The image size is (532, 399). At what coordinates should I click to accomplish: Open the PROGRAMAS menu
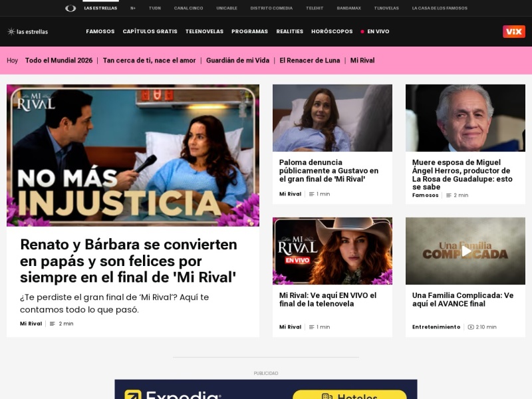250,31
